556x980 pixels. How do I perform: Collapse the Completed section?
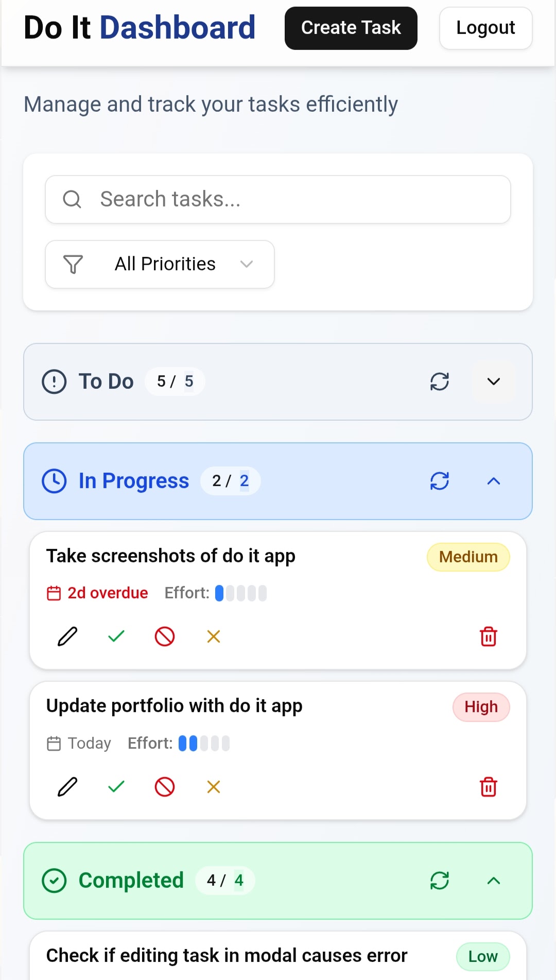tap(493, 881)
